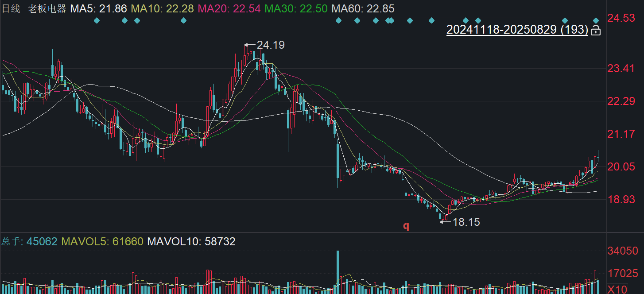
Task: Select the MAVOL5 volume average label
Action: [102, 241]
